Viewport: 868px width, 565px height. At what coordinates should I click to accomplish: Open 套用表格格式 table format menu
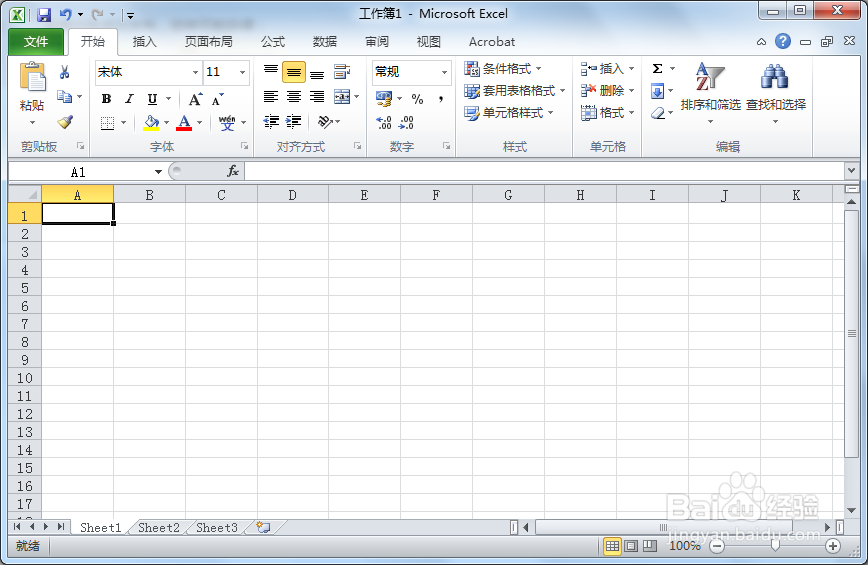[x=515, y=90]
